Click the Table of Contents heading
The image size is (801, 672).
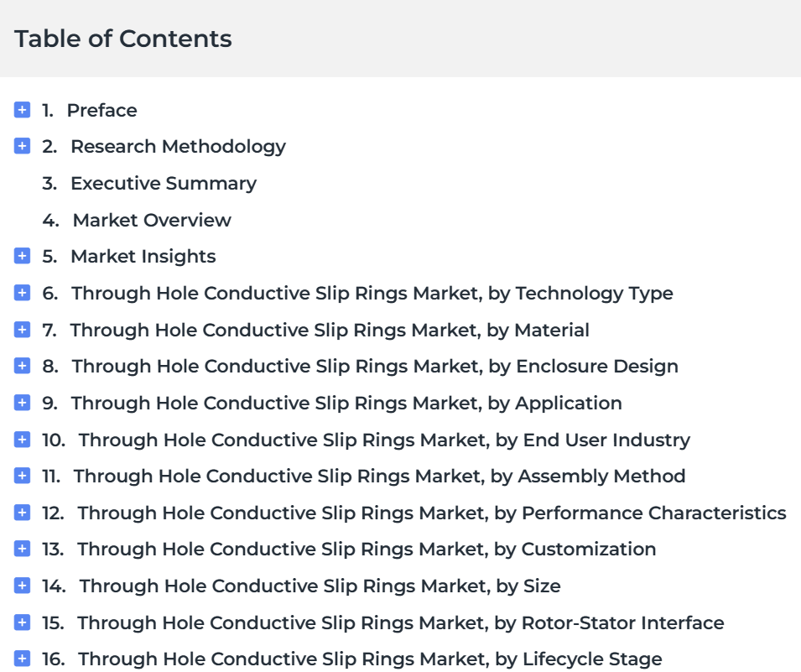[123, 39]
